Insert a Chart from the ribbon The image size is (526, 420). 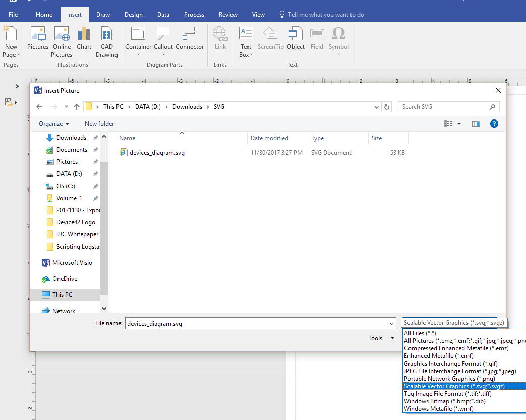(84, 40)
